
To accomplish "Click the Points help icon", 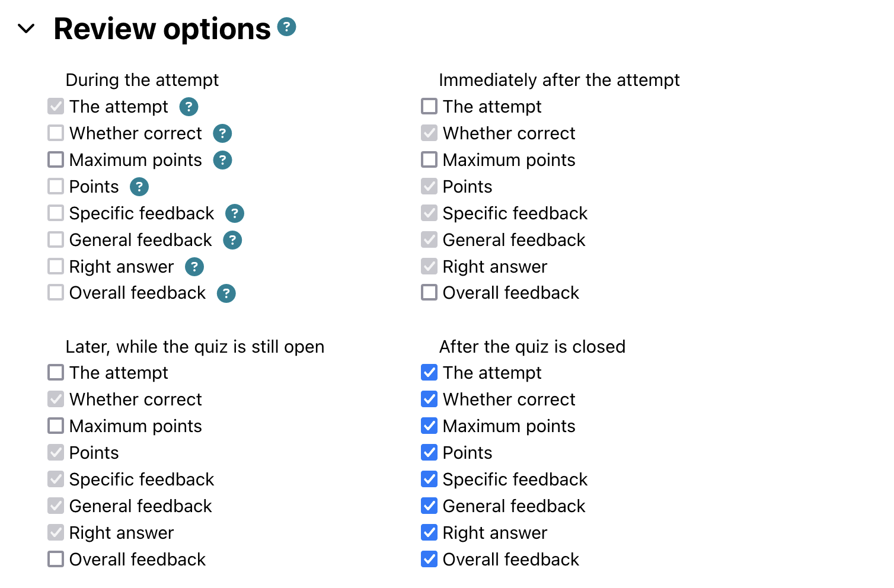I will point(139,187).
